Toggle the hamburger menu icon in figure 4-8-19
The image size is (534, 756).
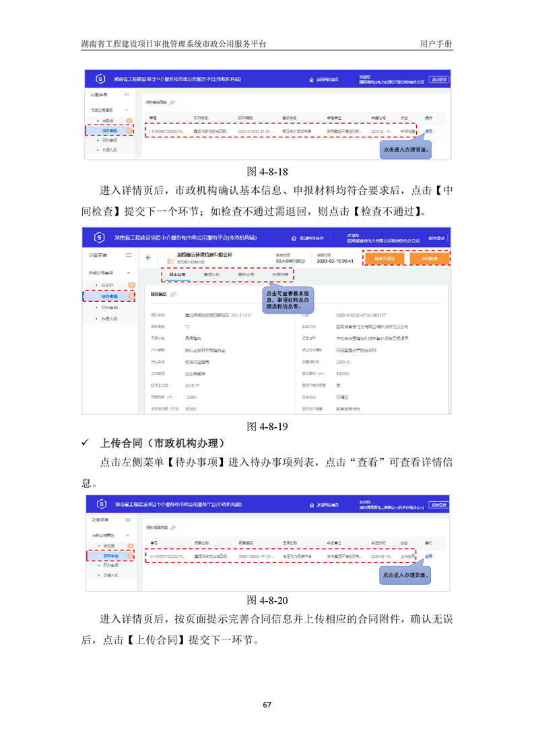pyautogui.click(x=129, y=255)
